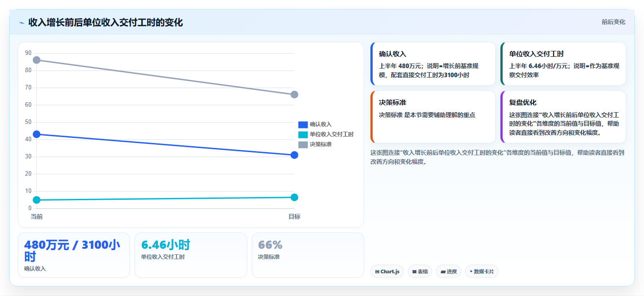
Task: Toggle 确认收入 legend color box
Action: pos(303,124)
